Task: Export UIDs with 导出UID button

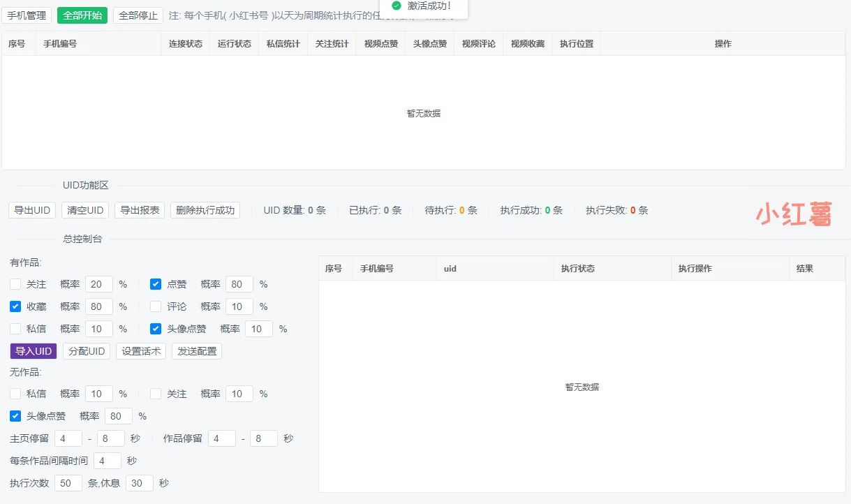Action: coord(32,210)
